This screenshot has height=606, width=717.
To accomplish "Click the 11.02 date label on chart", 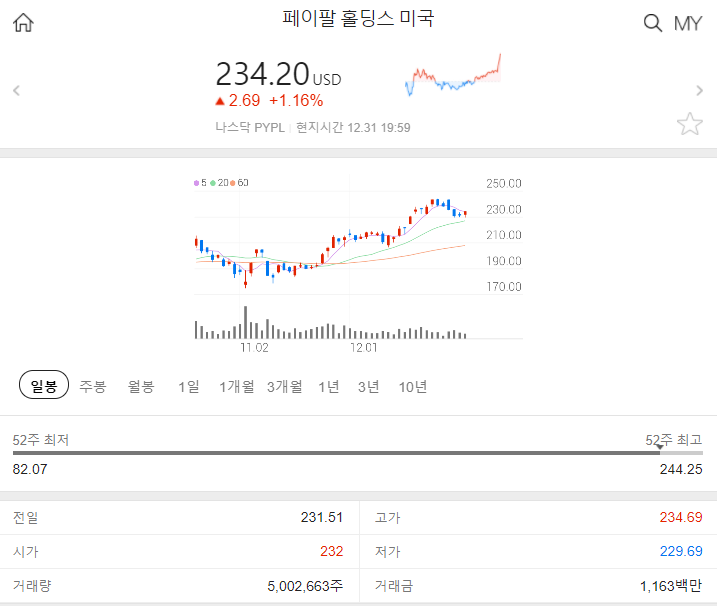I will click(254, 348).
